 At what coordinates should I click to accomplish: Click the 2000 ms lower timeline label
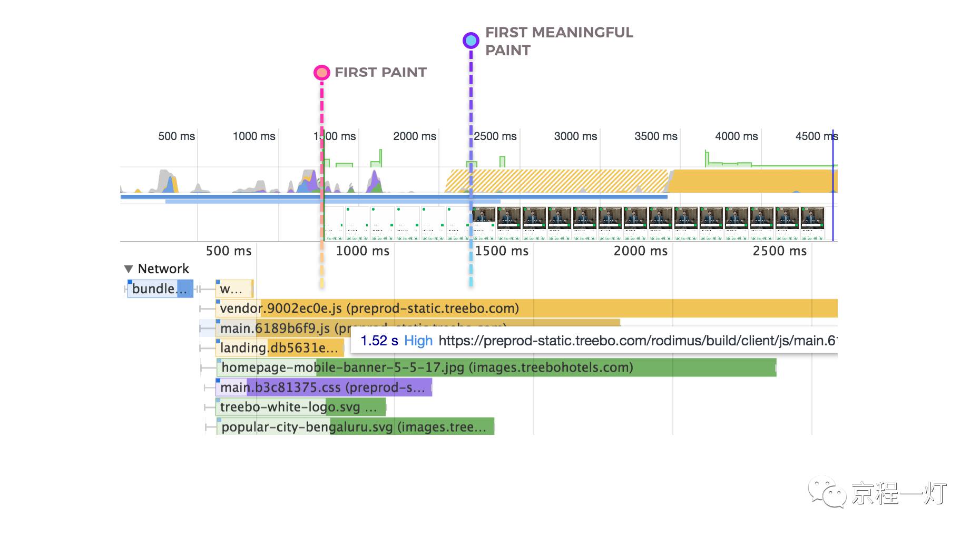tap(640, 251)
